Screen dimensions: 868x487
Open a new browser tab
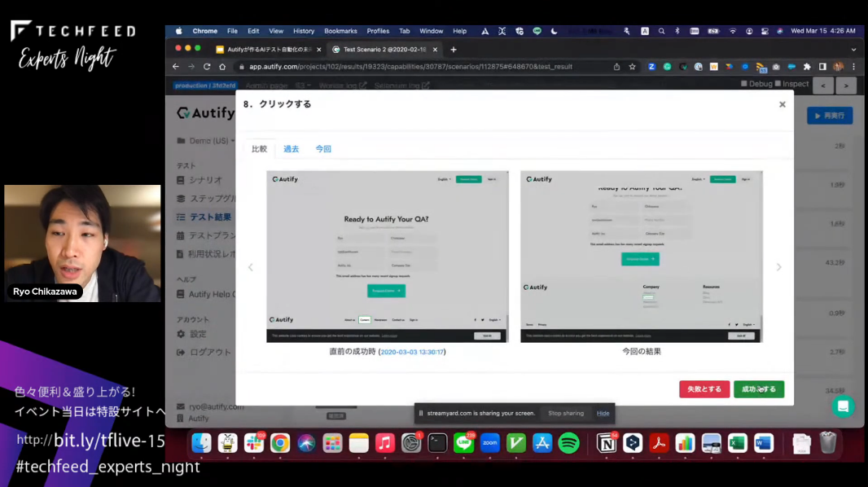coord(454,49)
